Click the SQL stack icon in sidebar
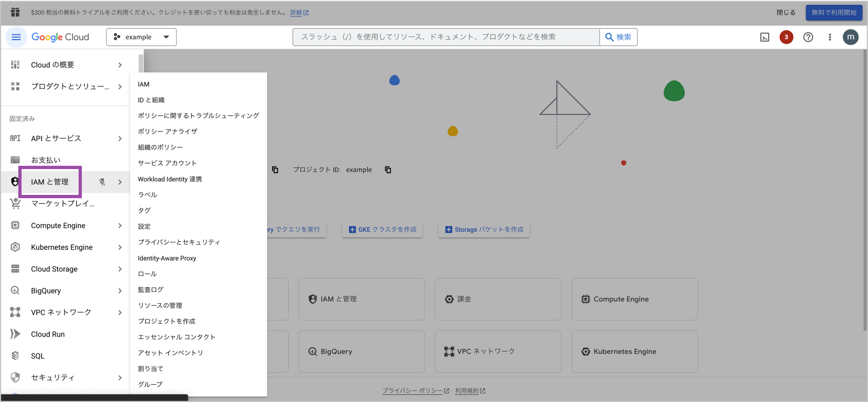868x402 pixels. pyautogui.click(x=15, y=356)
